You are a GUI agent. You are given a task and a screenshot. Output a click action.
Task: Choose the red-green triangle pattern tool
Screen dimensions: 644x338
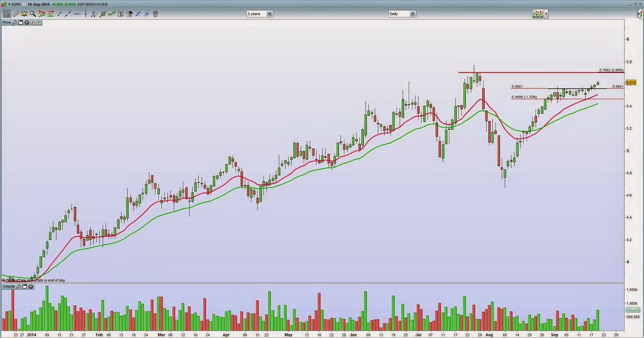(x=42, y=14)
